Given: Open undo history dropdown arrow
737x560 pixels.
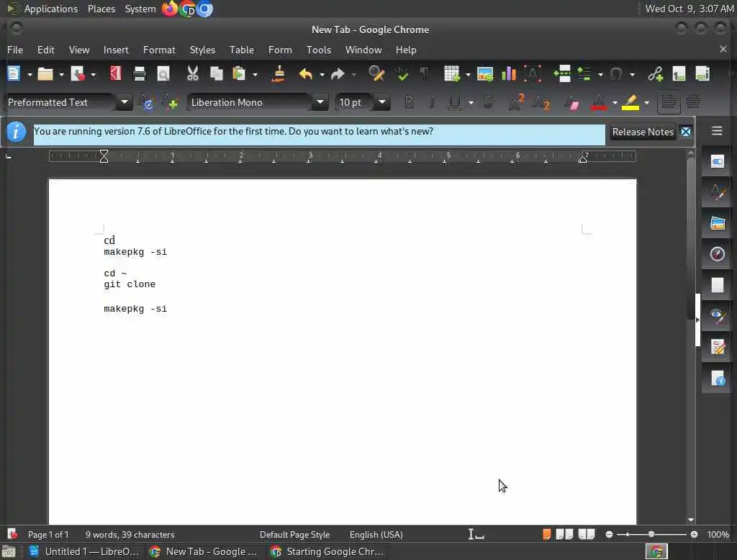Looking at the screenshot, I should (x=322, y=74).
